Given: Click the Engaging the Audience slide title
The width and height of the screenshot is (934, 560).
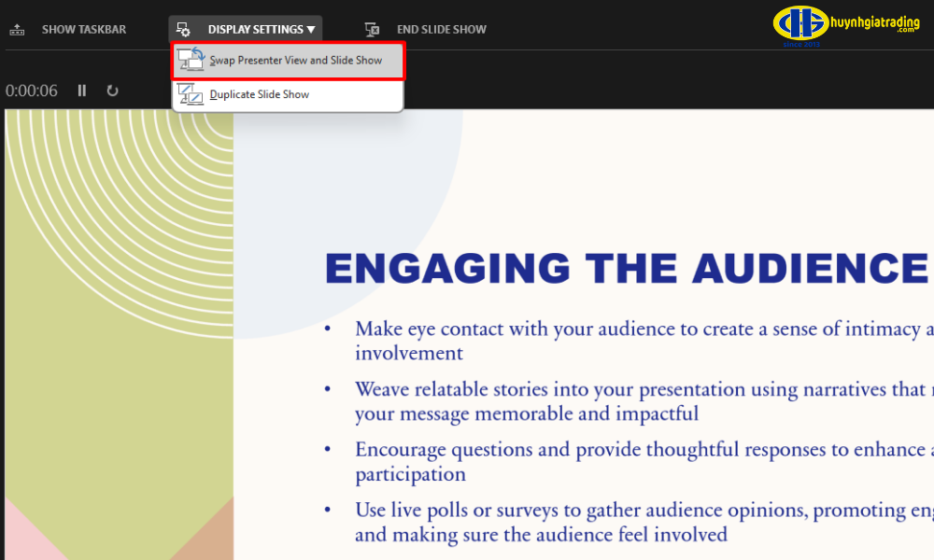Looking at the screenshot, I should [625, 269].
